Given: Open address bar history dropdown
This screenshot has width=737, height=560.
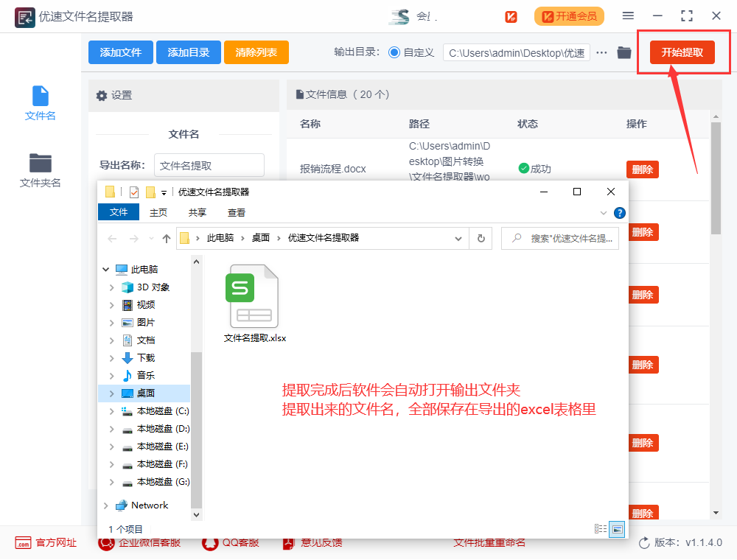Looking at the screenshot, I should [458, 239].
